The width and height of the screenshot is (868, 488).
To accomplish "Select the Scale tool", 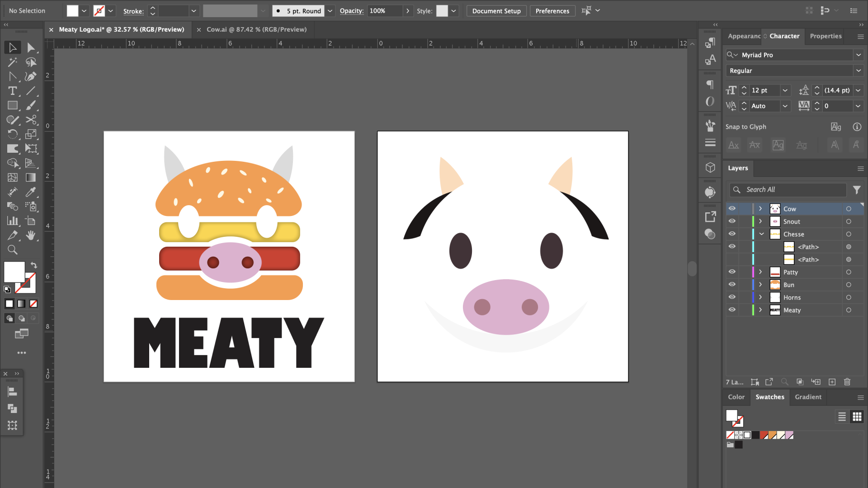I will pyautogui.click(x=31, y=134).
